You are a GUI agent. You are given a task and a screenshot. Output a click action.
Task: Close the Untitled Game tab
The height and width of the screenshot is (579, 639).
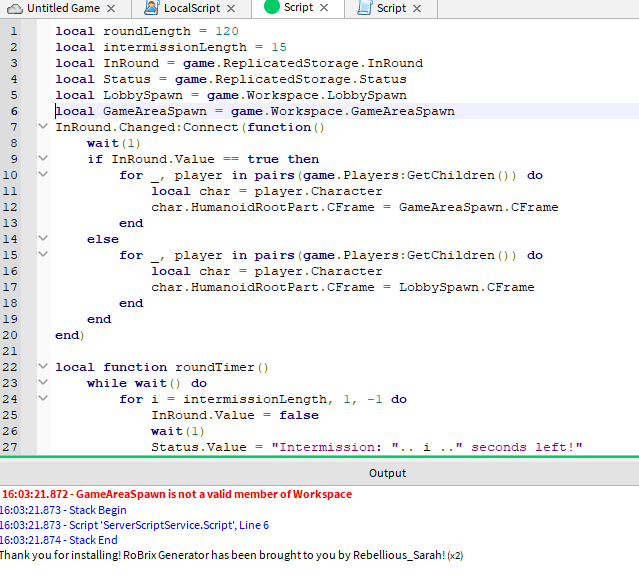click(x=110, y=8)
